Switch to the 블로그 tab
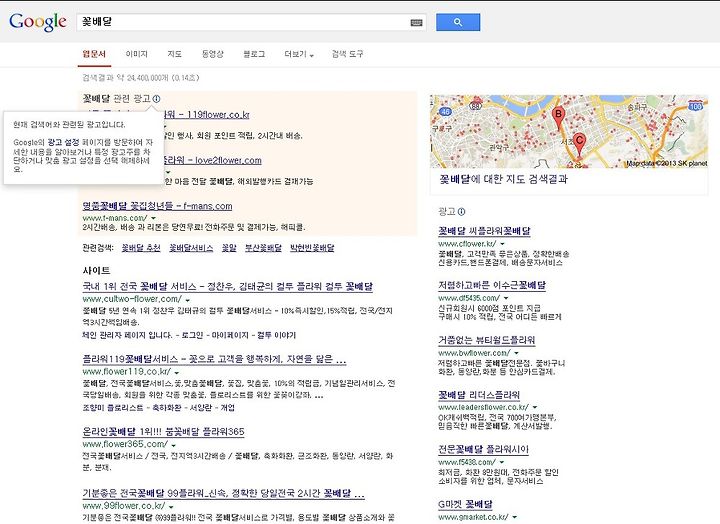This screenshot has width=720, height=524. [254, 54]
